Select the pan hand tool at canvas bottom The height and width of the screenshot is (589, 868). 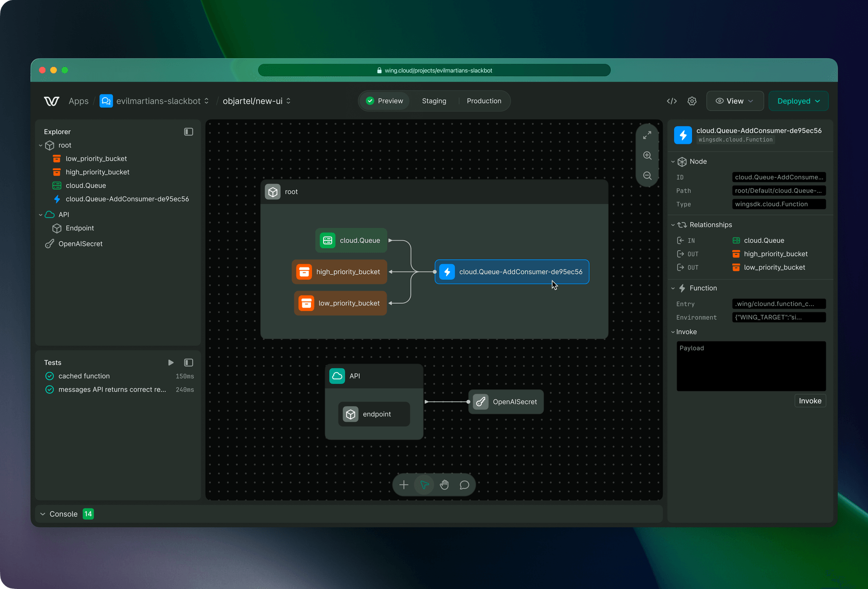click(x=444, y=484)
